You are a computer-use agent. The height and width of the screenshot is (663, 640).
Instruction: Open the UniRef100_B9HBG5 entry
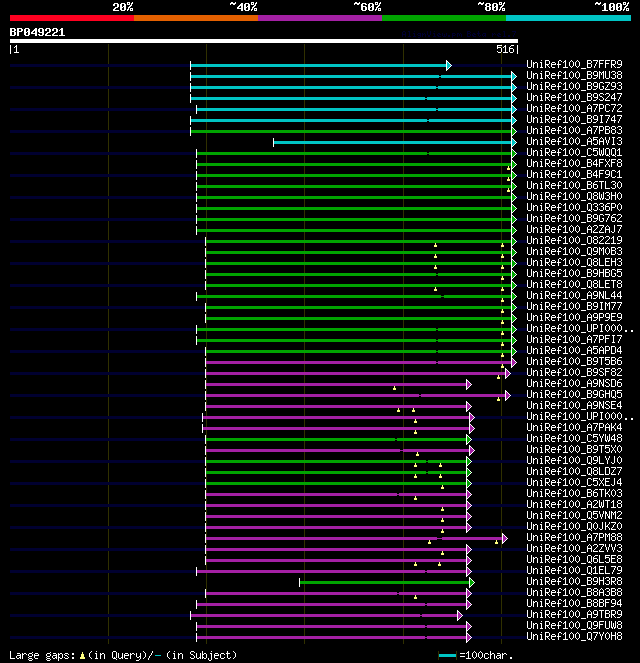tap(574, 273)
